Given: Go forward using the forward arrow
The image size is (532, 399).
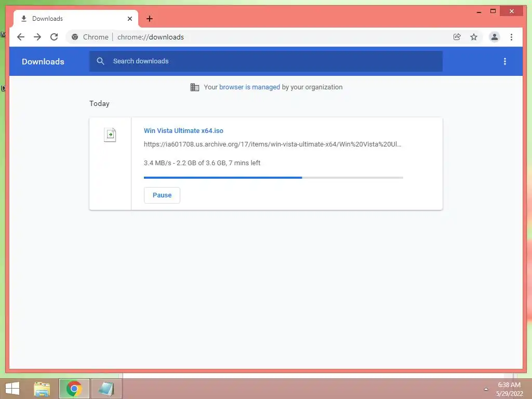Looking at the screenshot, I should pyautogui.click(x=37, y=37).
